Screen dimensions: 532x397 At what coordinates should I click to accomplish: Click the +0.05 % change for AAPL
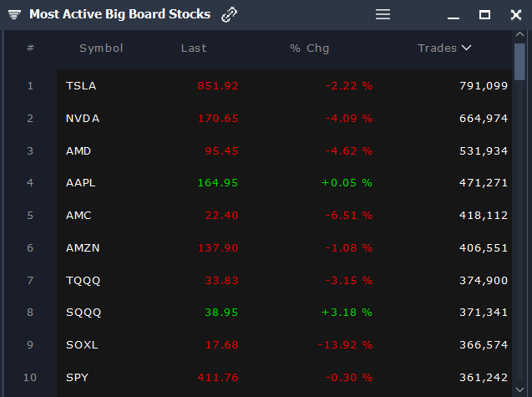pyautogui.click(x=347, y=183)
